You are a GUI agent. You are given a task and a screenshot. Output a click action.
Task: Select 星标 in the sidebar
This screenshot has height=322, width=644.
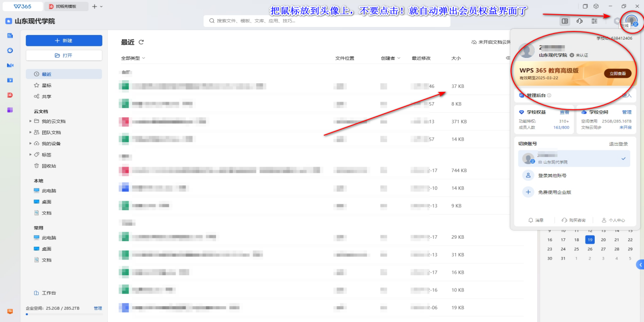tap(64, 85)
